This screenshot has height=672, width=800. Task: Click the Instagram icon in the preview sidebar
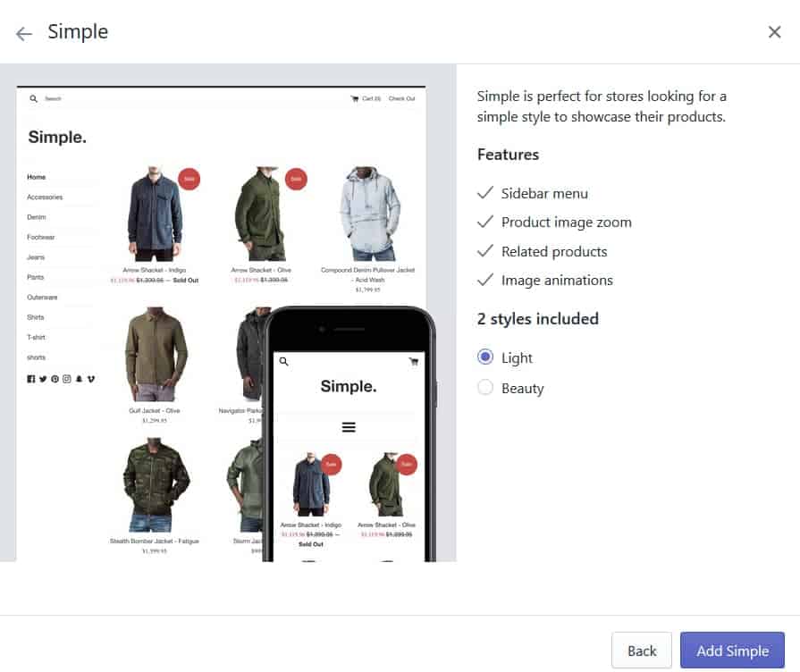[x=67, y=379]
